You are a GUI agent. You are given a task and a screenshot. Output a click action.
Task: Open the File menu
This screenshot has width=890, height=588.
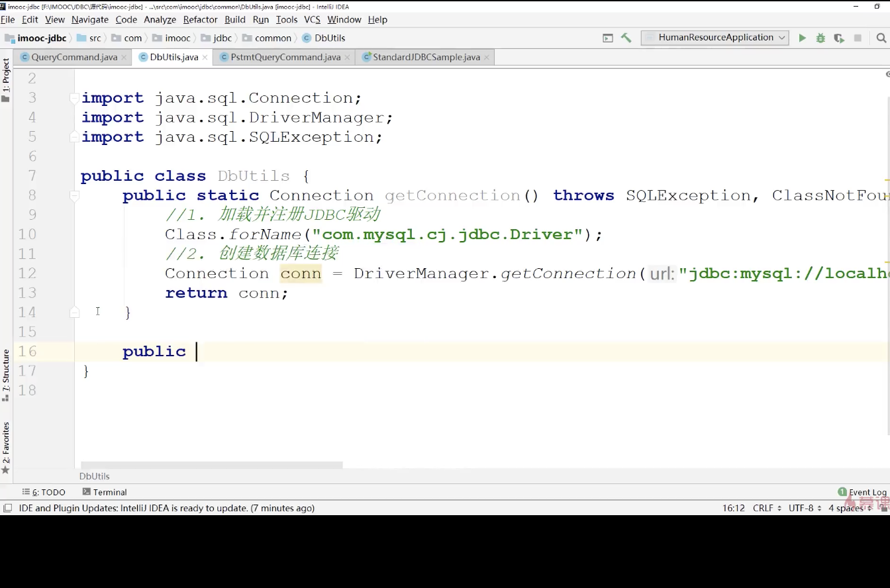click(8, 20)
